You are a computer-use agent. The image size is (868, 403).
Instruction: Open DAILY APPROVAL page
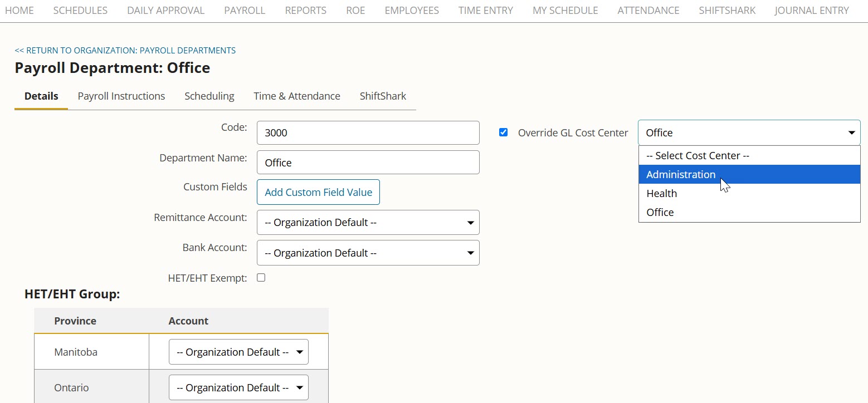(x=165, y=11)
